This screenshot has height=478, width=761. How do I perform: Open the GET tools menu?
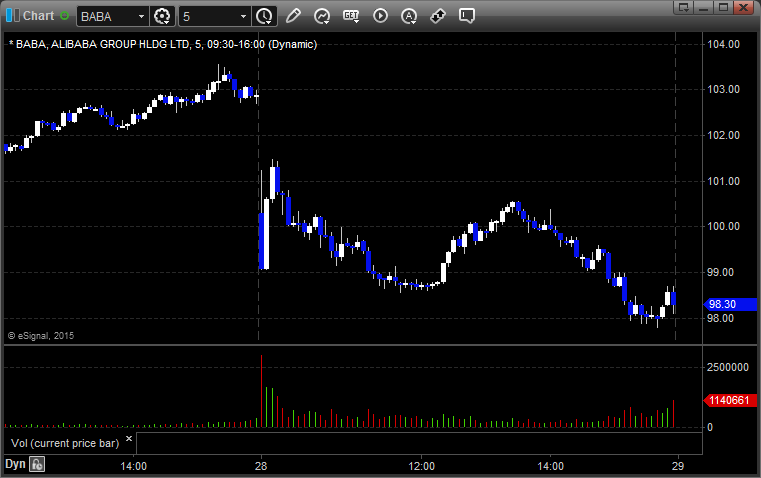(351, 16)
